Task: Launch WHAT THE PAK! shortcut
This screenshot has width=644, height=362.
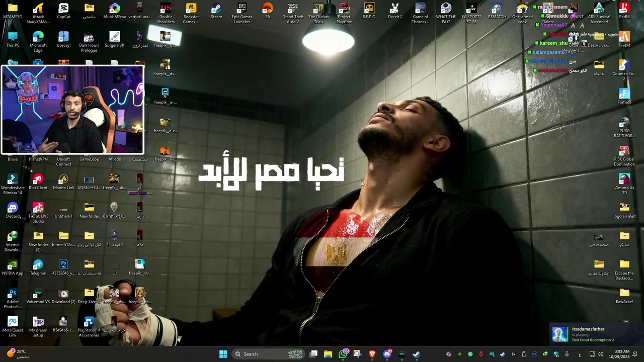Action: 446,13
